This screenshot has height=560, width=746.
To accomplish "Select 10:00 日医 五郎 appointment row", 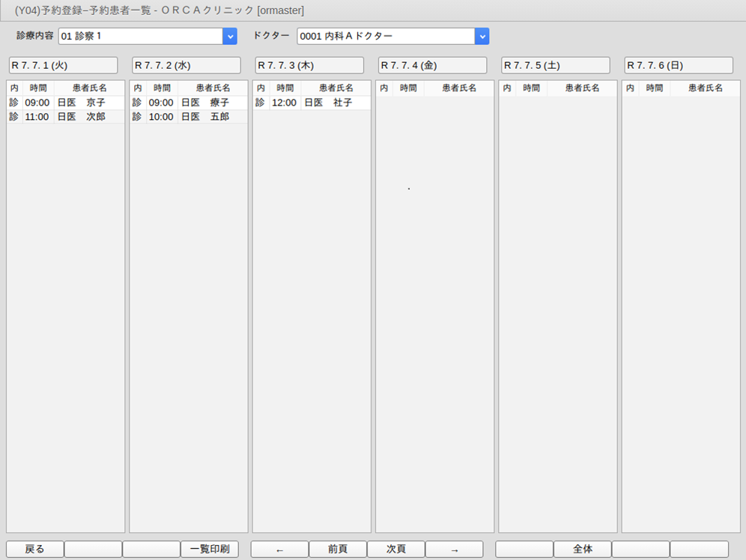I will click(x=188, y=117).
